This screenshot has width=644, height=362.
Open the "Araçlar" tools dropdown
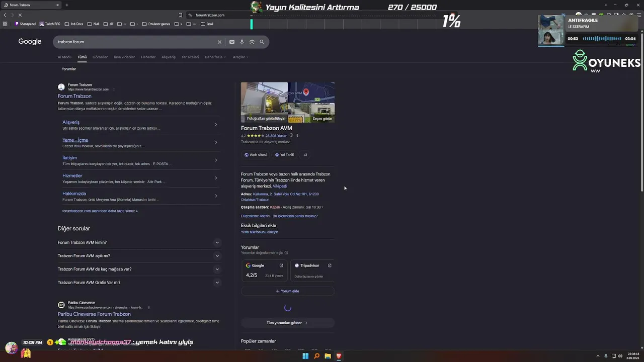click(x=240, y=57)
